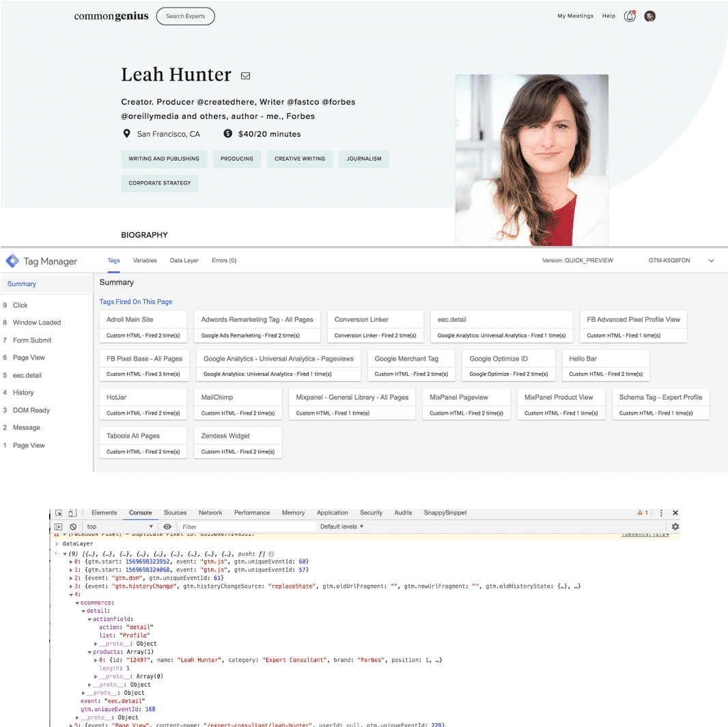Clear the console with the clear icon
This screenshot has width=728, height=727.
click(x=73, y=527)
